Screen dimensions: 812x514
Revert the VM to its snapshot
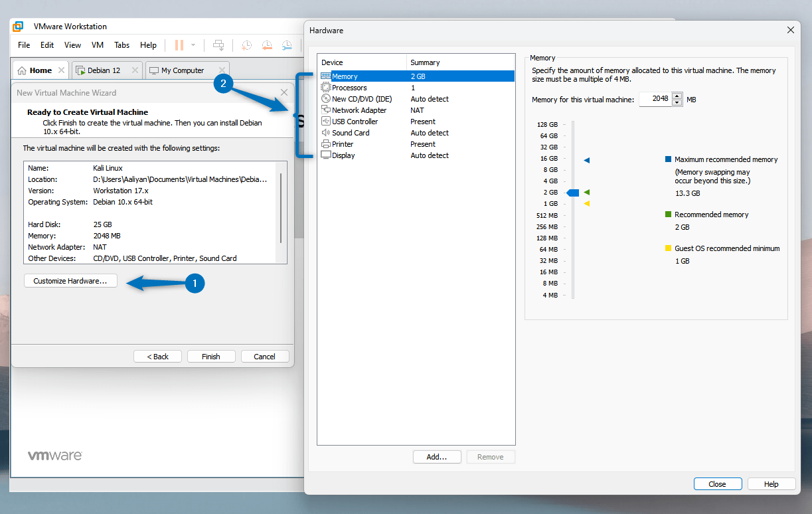point(267,44)
